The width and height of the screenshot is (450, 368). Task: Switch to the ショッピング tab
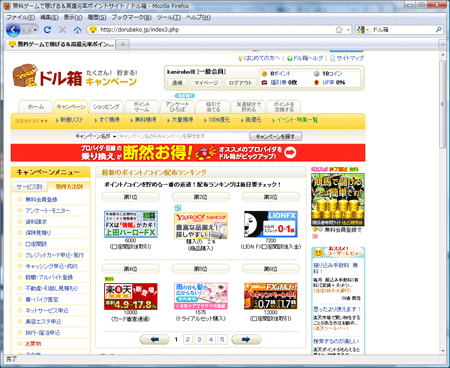[106, 107]
